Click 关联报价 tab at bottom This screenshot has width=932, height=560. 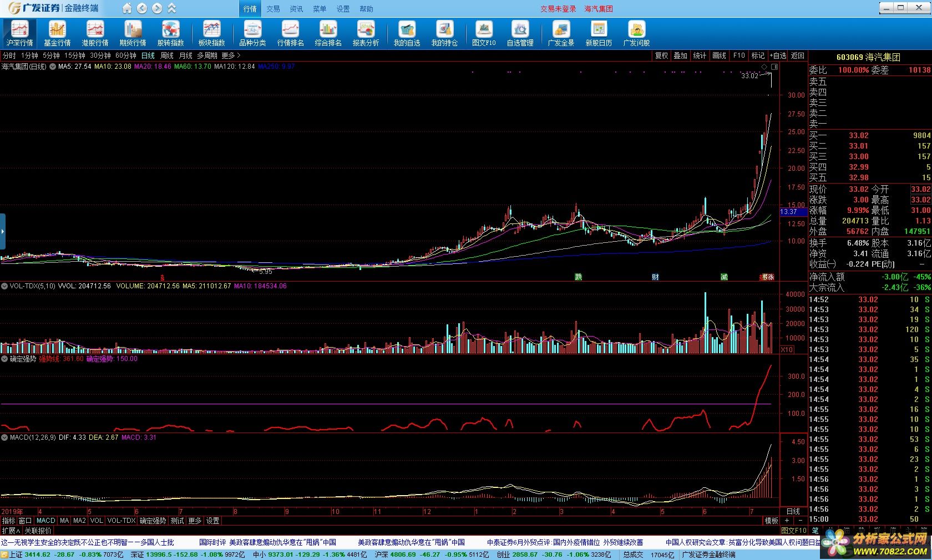(38, 531)
